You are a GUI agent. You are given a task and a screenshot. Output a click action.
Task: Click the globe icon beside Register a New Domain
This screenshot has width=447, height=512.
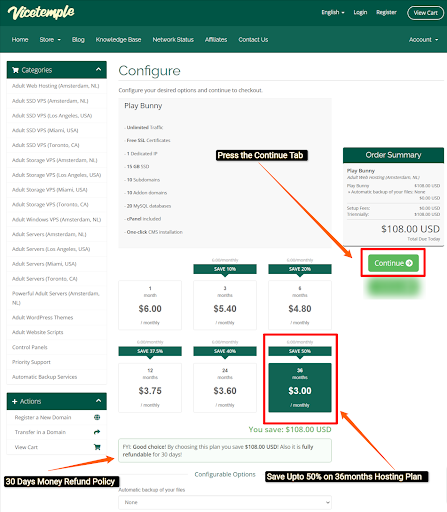tap(97, 417)
